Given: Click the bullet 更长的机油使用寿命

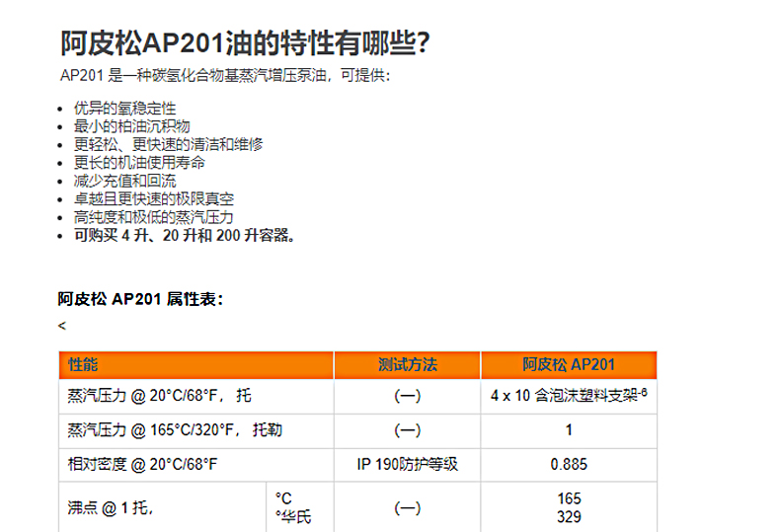Looking at the screenshot, I should (138, 162).
